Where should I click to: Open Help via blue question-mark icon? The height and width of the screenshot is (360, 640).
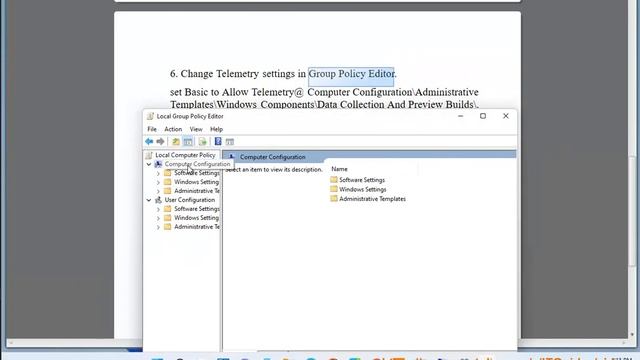[x=218, y=142]
